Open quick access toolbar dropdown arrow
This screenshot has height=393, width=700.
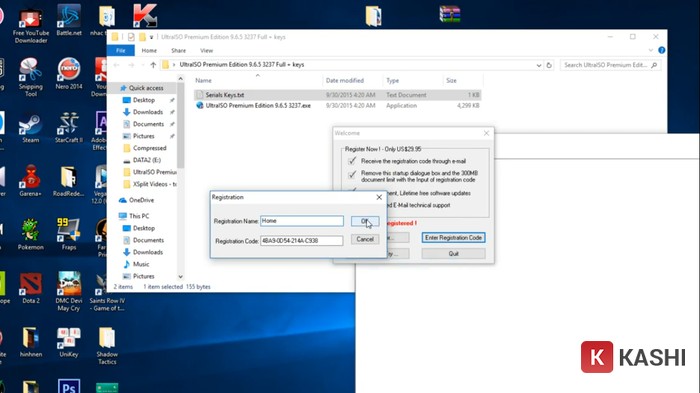point(151,37)
